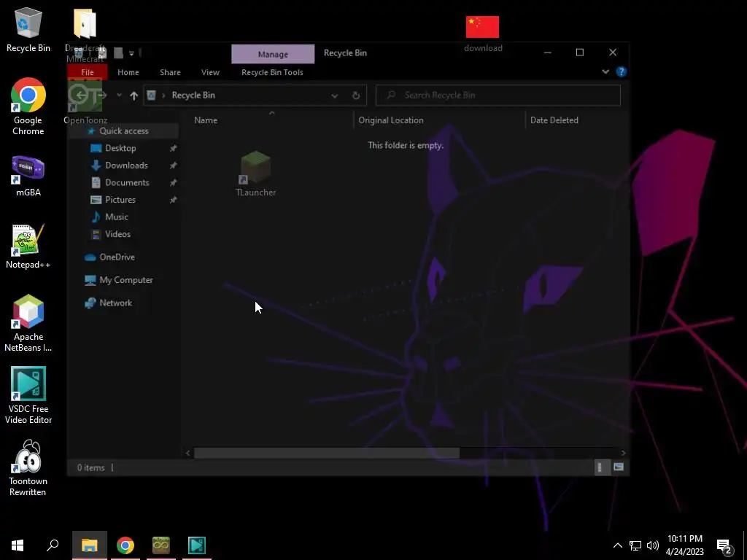Open the volume speaker tray icon

(652, 545)
